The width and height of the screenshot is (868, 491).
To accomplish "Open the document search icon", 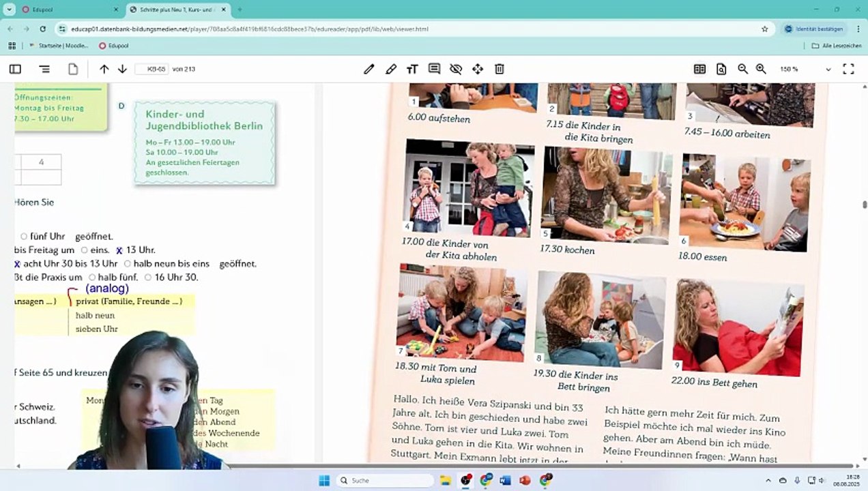I will [721, 69].
